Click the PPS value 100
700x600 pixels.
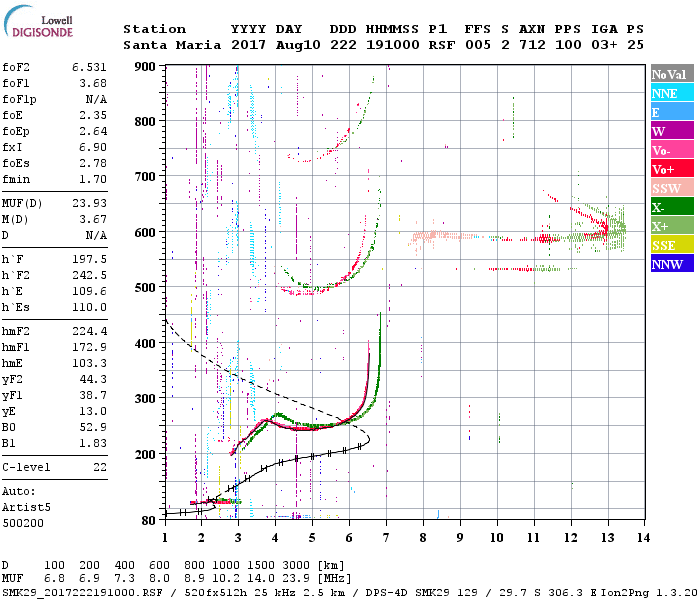point(568,45)
